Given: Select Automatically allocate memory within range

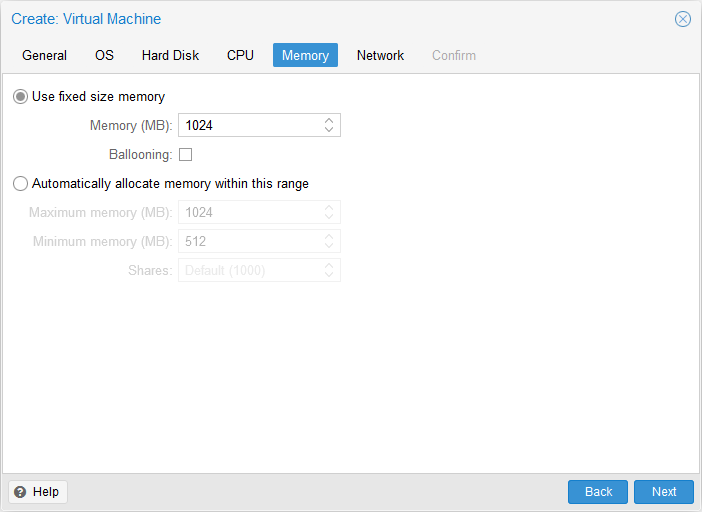Looking at the screenshot, I should coord(20,184).
